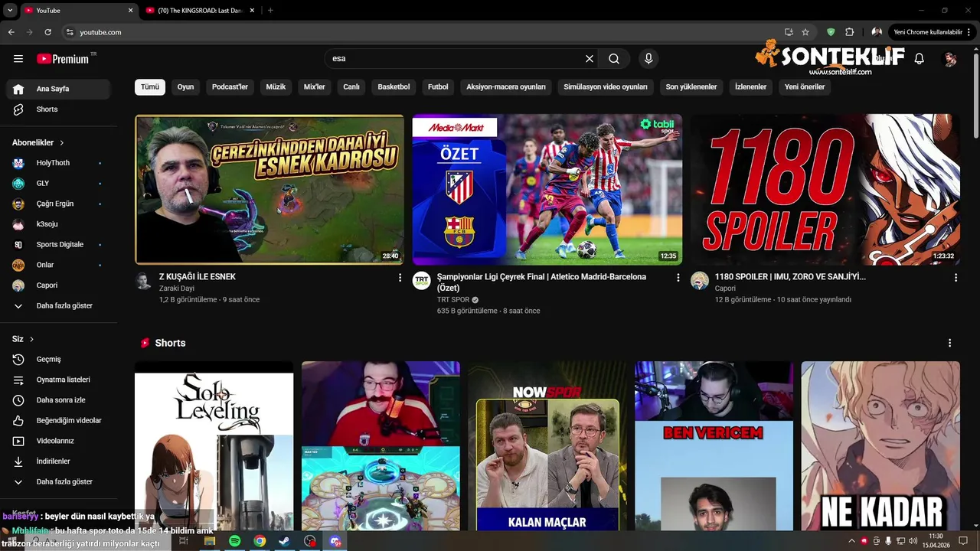The height and width of the screenshot is (551, 980).
Task: Open the hamburger guide menu
Action: [x=18, y=59]
